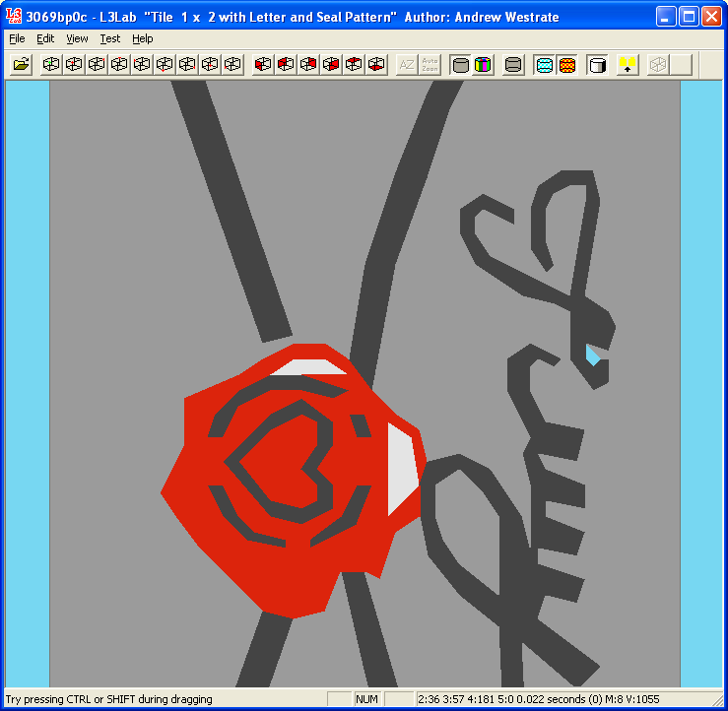728x711 pixels.
Task: Toggle the plain gray cylinder button
Action: pos(460,65)
